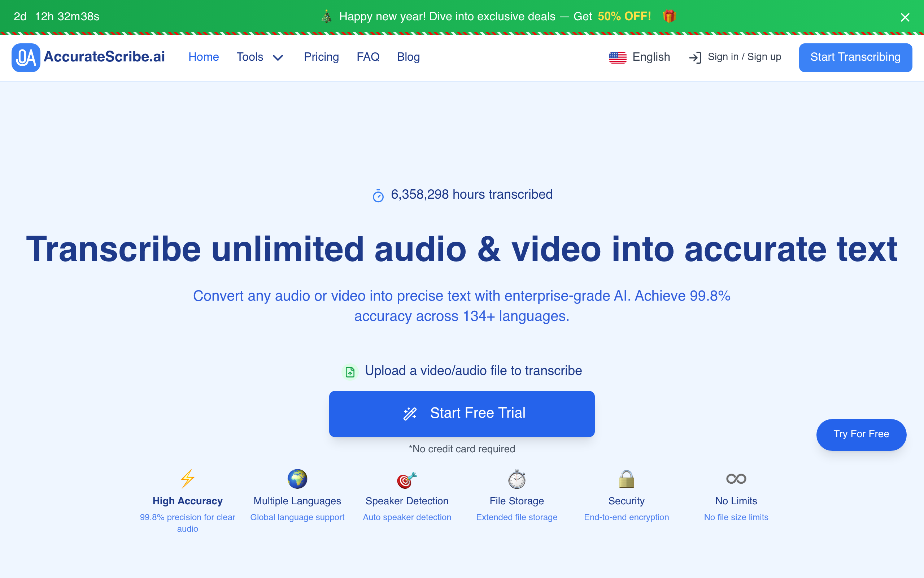Click the '*No credit card required' note
The width and height of the screenshot is (924, 578).
(462, 449)
